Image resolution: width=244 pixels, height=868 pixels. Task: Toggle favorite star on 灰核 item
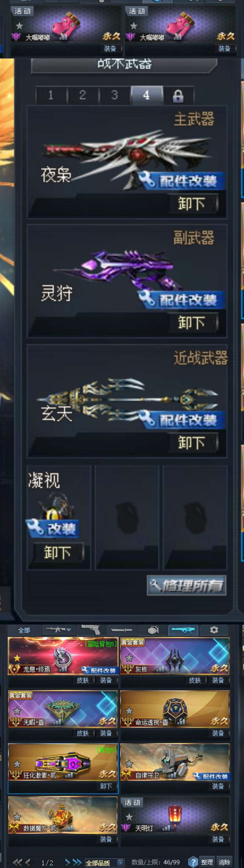click(x=129, y=658)
